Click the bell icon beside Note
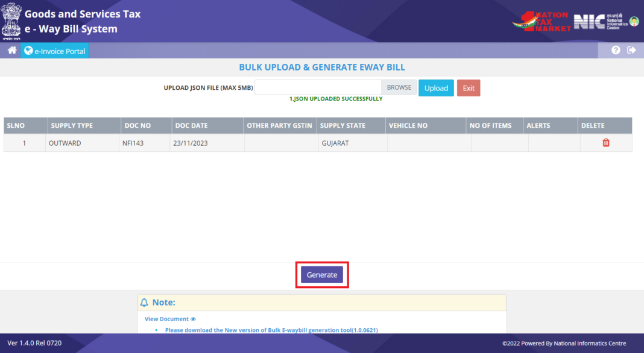644x353 pixels. pyautogui.click(x=144, y=302)
